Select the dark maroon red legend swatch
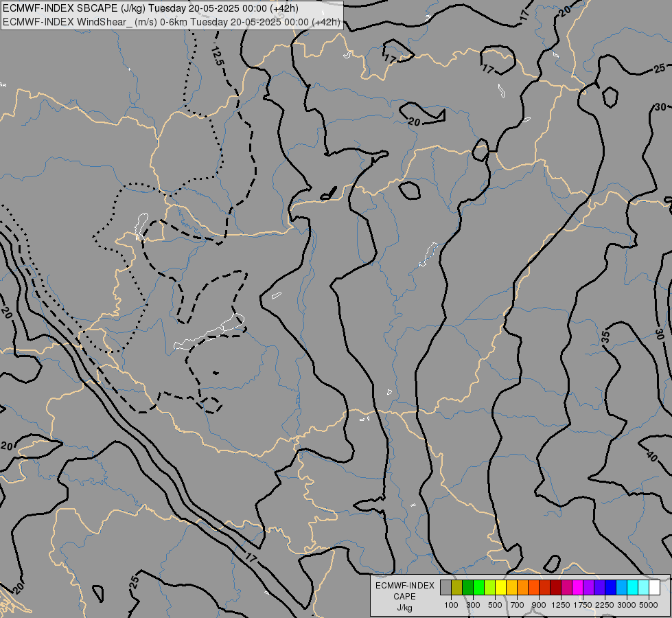This screenshot has width=672, height=618. [x=556, y=588]
